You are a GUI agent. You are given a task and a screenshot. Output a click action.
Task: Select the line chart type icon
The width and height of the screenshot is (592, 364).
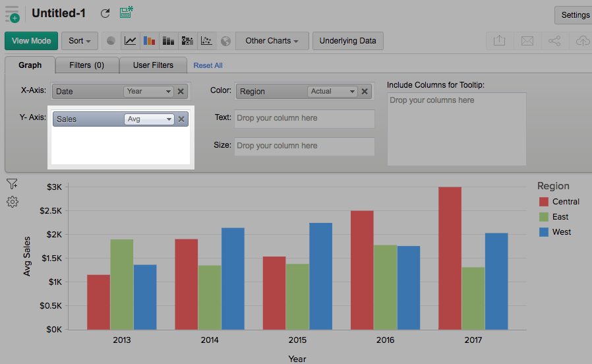pyautogui.click(x=131, y=41)
